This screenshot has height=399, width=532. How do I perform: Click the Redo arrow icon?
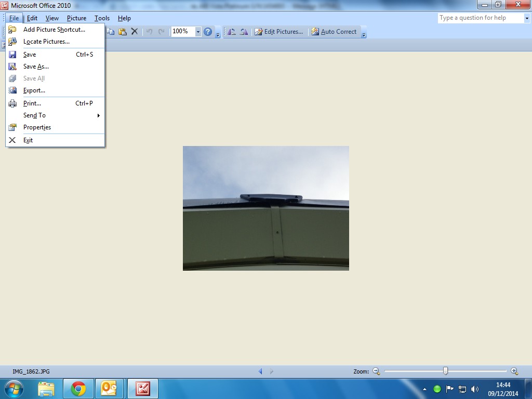coord(162,32)
